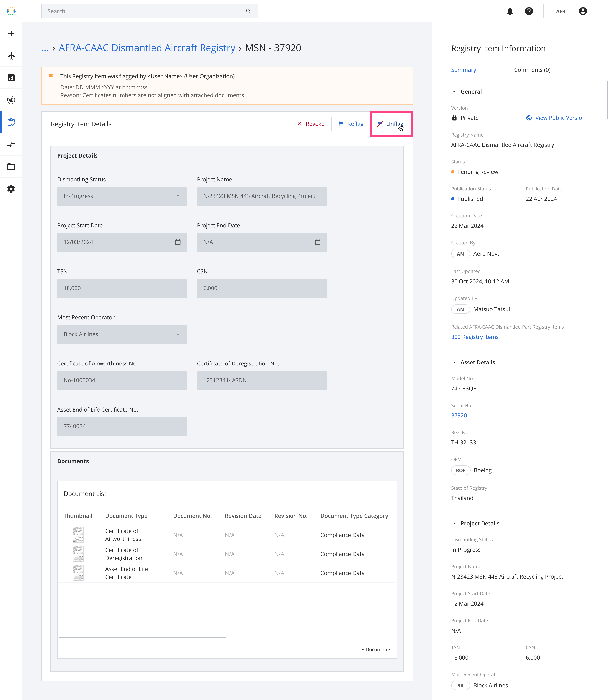Screen dimensions: 610x700
Task: Click the document list horizontal scrollbar
Action: coord(142,637)
